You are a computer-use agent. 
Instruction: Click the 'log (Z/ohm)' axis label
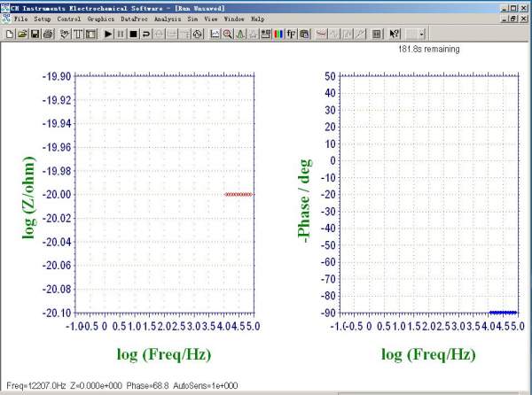[x=29, y=197]
